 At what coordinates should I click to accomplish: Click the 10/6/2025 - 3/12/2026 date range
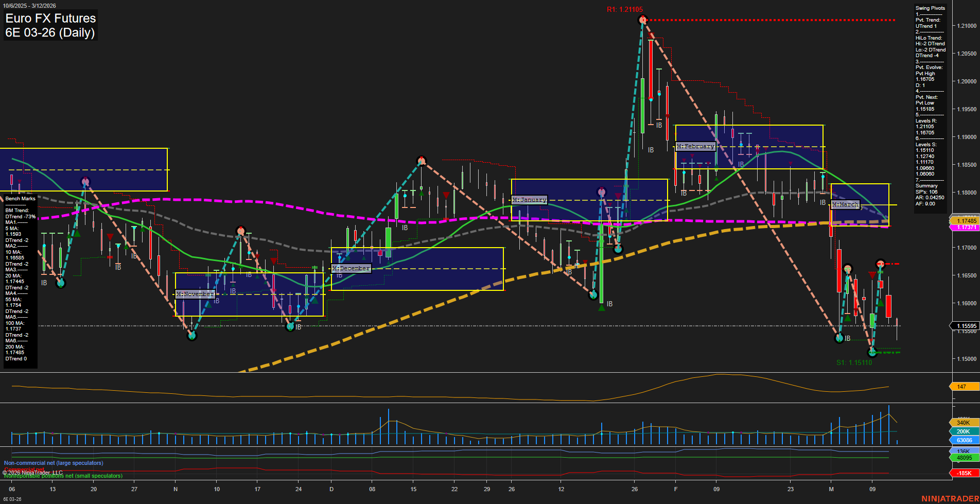29,6
